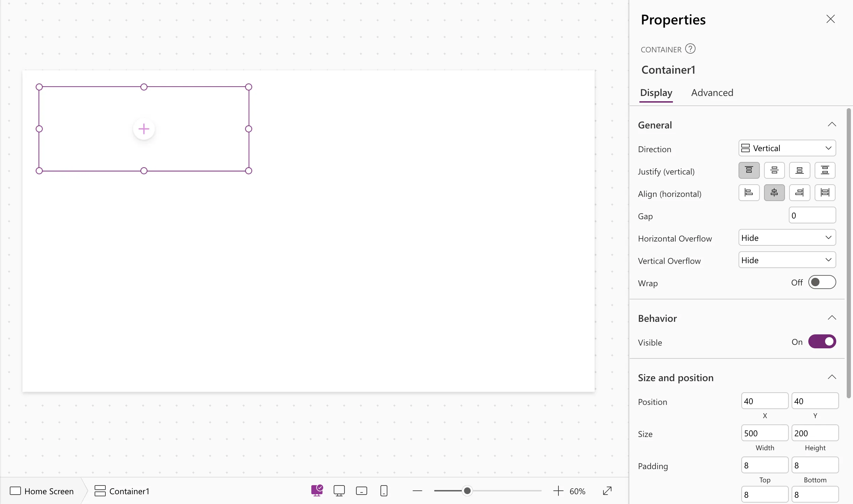853x504 pixels.
Task: Click Container1 in the breadcrumb bar
Action: point(122,491)
